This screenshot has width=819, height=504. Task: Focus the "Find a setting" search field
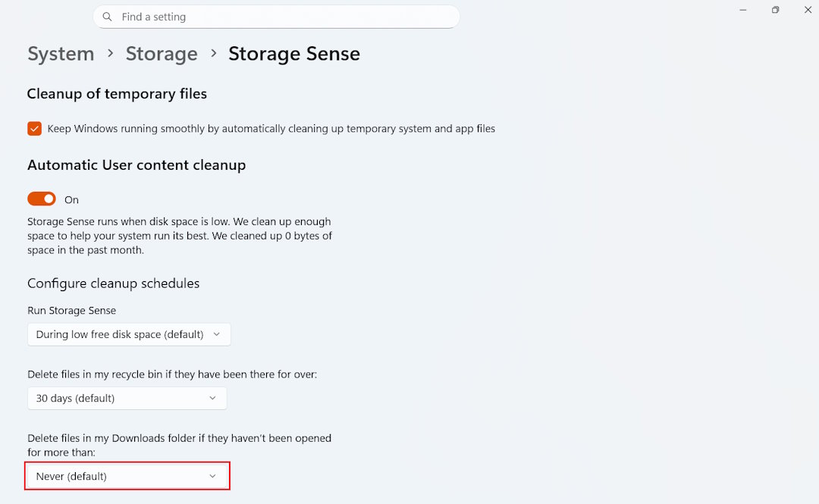tap(281, 17)
